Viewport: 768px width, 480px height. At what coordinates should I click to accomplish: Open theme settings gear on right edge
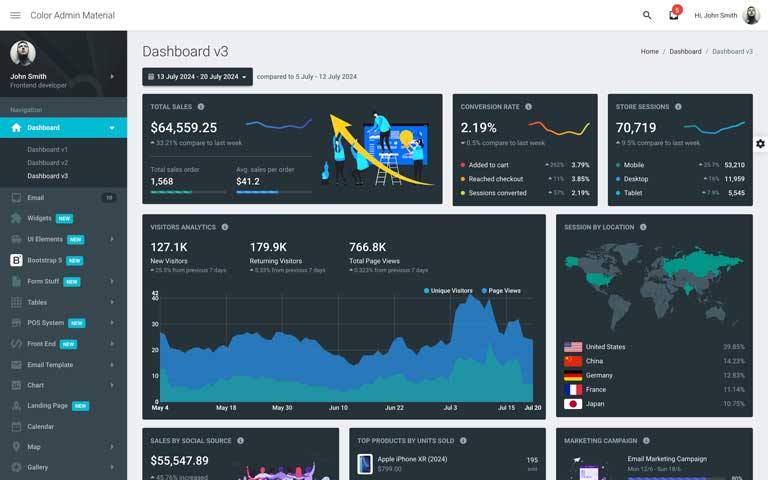point(760,144)
